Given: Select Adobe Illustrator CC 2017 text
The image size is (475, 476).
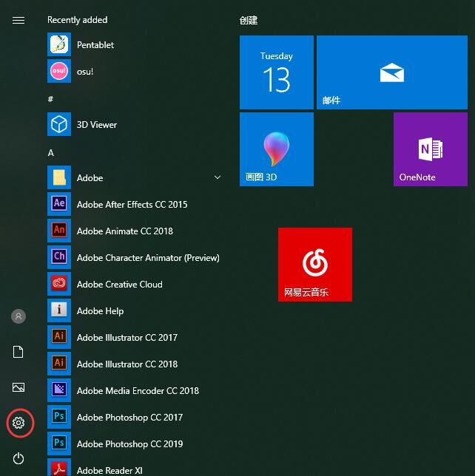Looking at the screenshot, I should click(127, 338).
